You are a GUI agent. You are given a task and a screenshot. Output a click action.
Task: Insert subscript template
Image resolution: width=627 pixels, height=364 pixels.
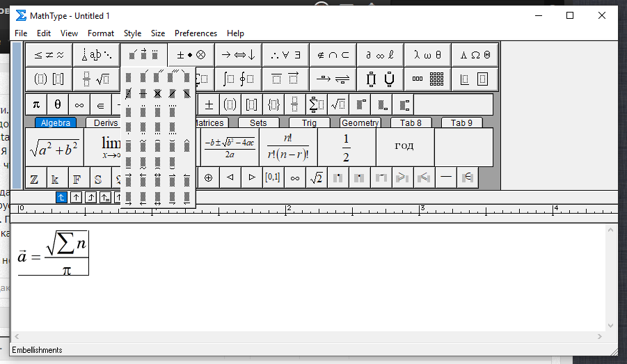coord(381,105)
